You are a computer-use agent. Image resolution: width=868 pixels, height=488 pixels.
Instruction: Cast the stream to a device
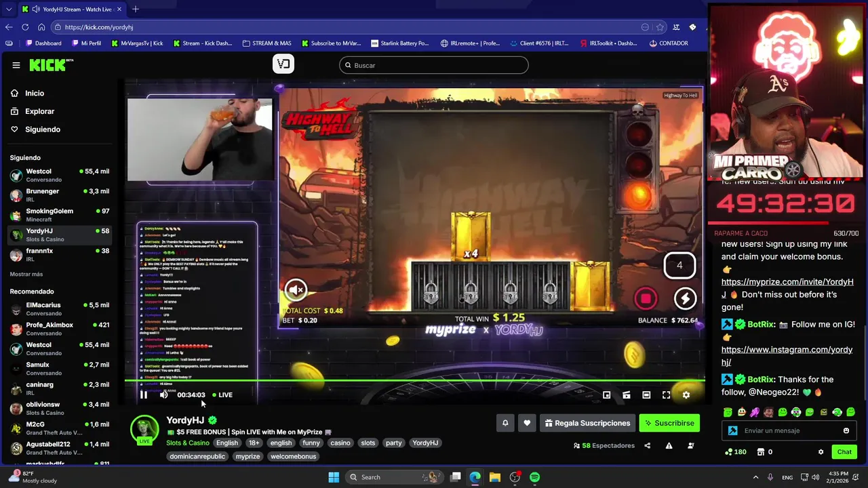click(x=627, y=394)
